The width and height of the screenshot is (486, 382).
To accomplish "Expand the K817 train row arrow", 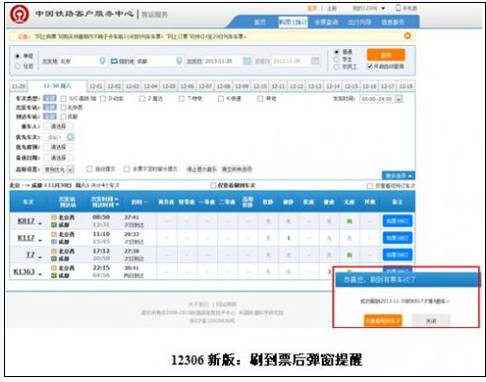I will click(40, 223).
